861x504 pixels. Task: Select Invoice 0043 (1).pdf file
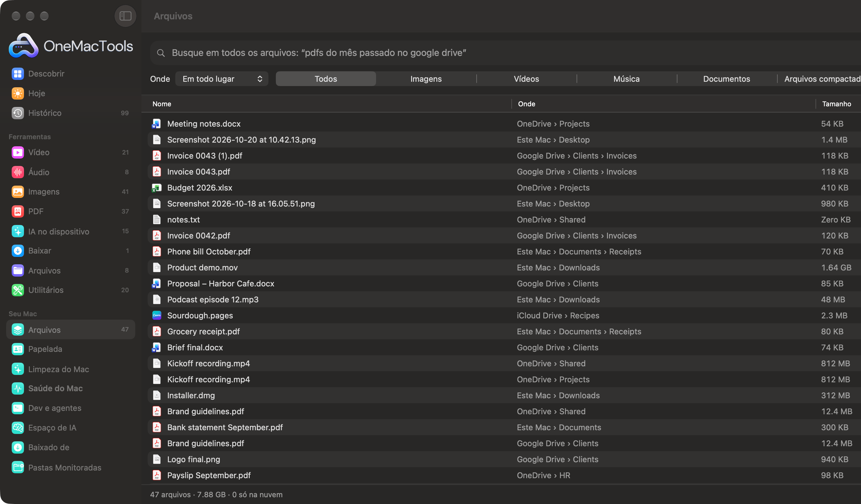click(x=504, y=156)
